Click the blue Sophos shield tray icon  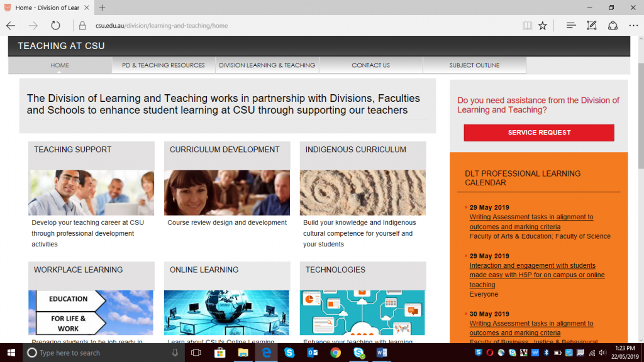tap(479, 352)
